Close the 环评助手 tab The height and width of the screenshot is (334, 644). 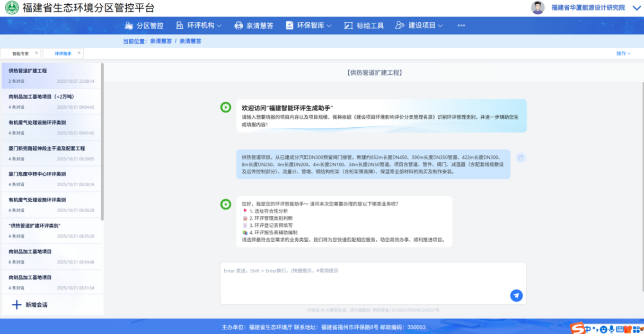tap(79, 53)
